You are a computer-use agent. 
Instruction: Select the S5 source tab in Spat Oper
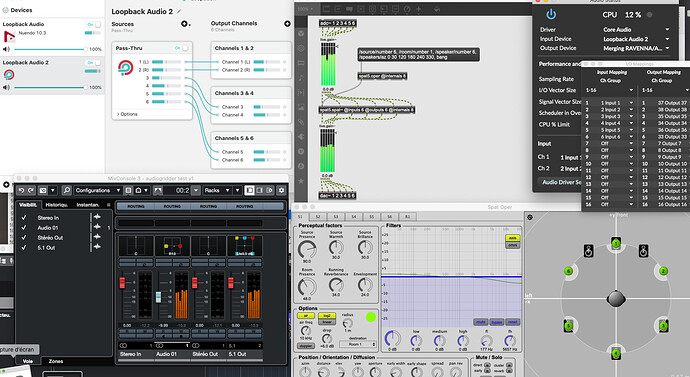371,216
